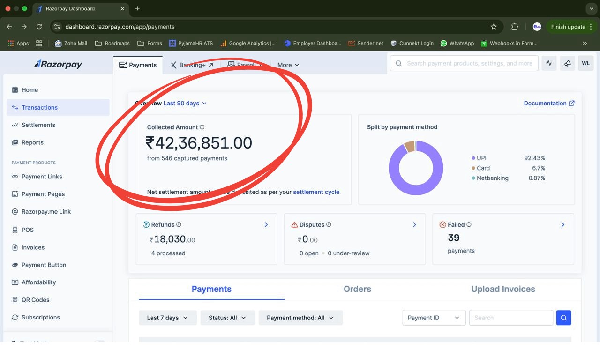This screenshot has height=364, width=600.
Task: Show more bookmarks chevron
Action: pos(585,43)
